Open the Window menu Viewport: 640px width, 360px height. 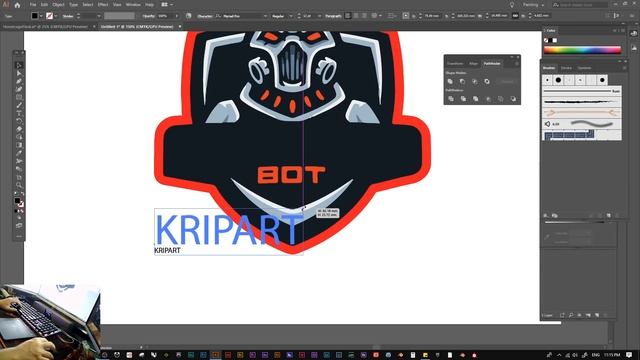133,5
